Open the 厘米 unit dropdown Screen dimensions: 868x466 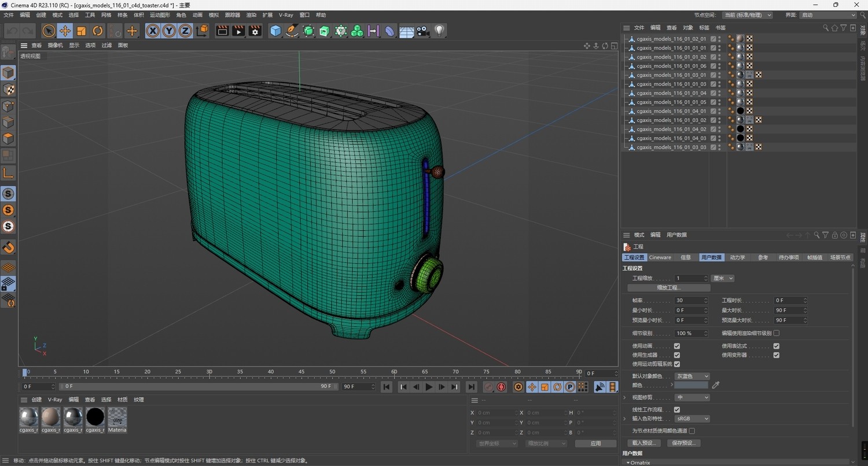tap(722, 278)
